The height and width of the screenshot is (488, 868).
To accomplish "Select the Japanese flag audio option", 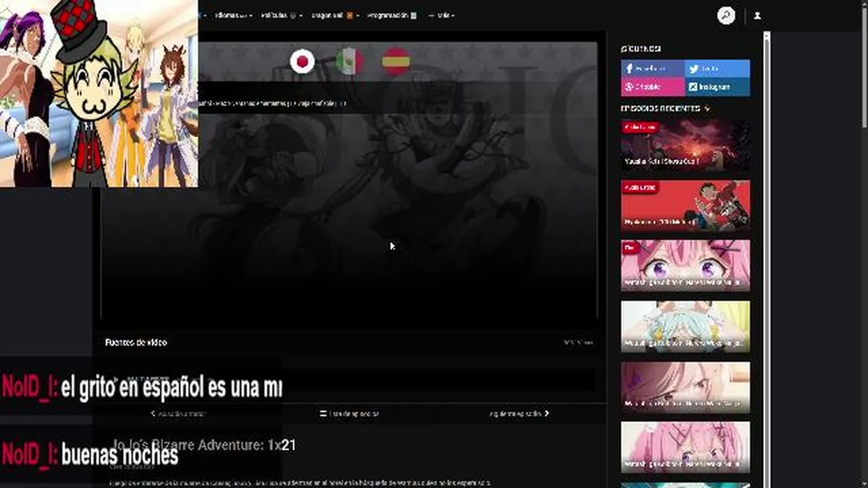I will tap(302, 62).
